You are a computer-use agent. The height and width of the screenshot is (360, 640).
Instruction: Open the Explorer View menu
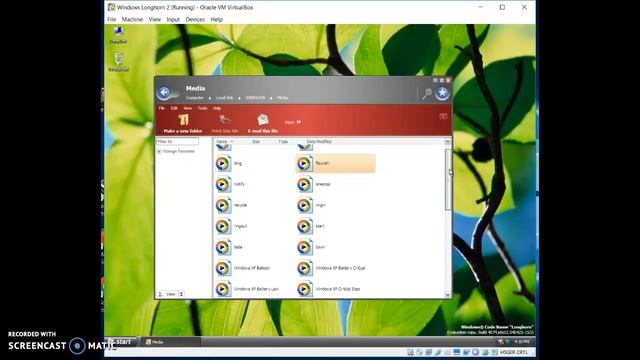tap(187, 108)
